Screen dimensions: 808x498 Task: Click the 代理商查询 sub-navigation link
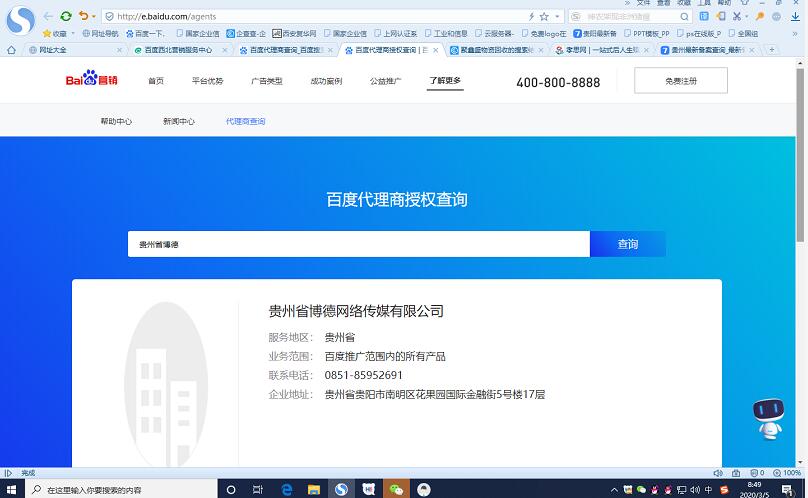[x=246, y=121]
